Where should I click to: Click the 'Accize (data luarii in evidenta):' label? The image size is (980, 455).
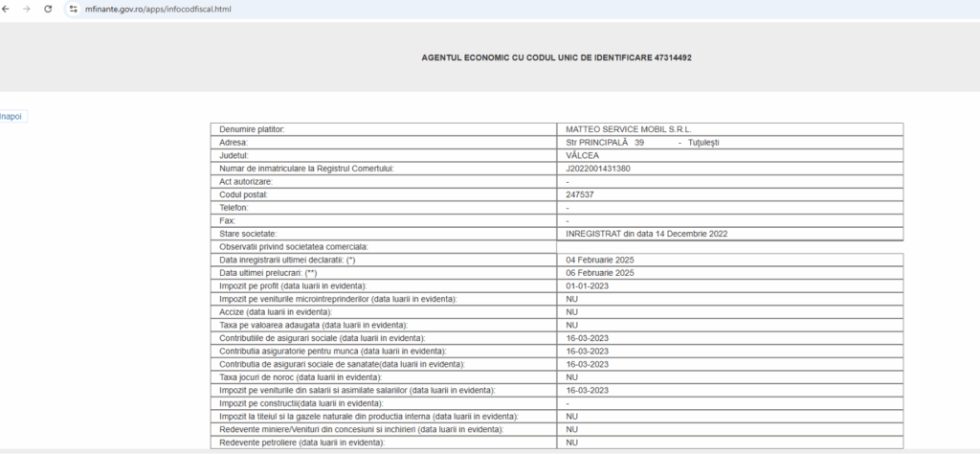coord(276,312)
